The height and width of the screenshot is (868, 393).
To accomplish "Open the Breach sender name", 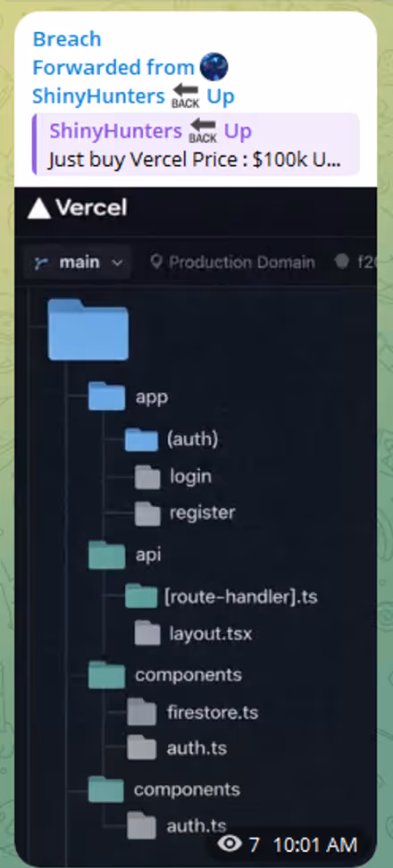I will tap(67, 39).
